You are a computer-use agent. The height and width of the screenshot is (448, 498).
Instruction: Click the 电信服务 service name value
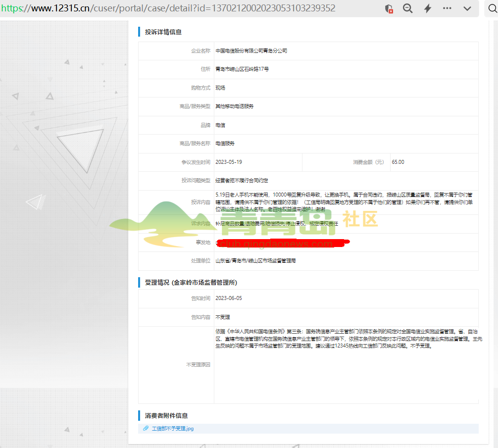pos(225,144)
